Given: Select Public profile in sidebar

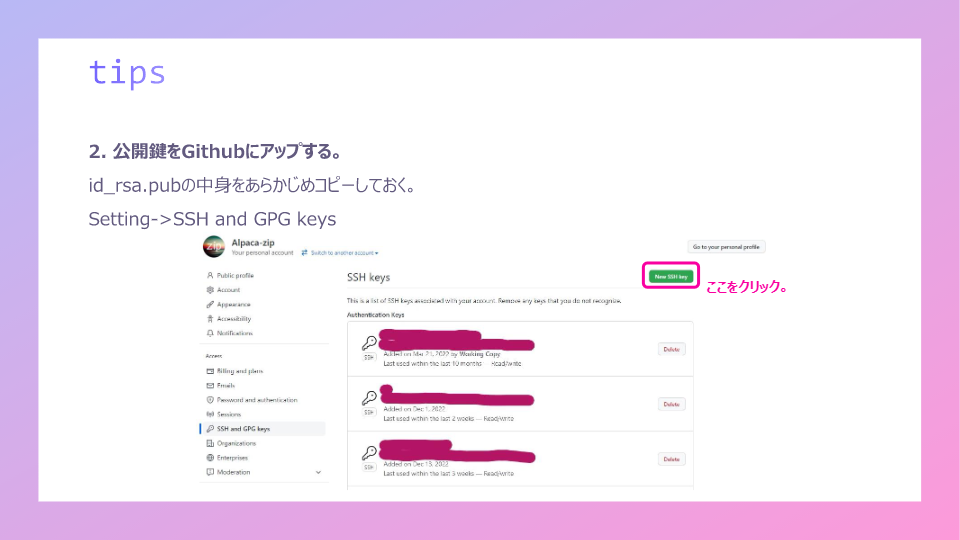Looking at the screenshot, I should click(x=235, y=276).
